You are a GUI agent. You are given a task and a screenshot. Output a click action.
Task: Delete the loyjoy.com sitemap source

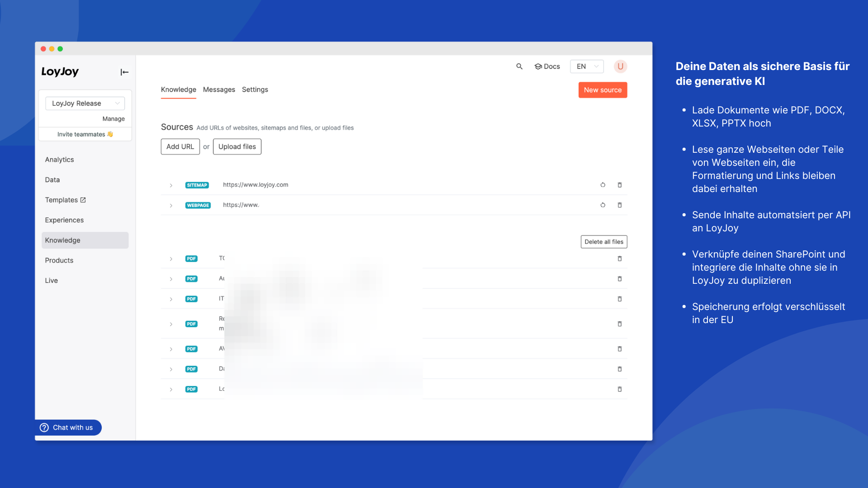(x=620, y=185)
